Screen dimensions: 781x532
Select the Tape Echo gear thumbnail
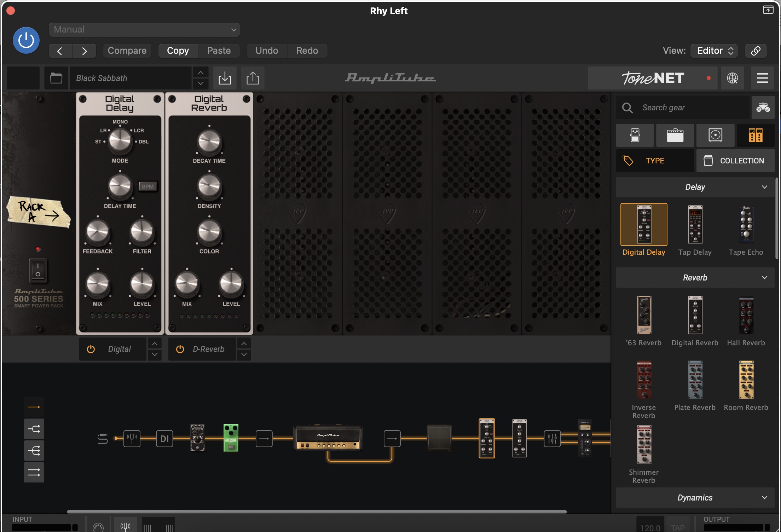746,225
